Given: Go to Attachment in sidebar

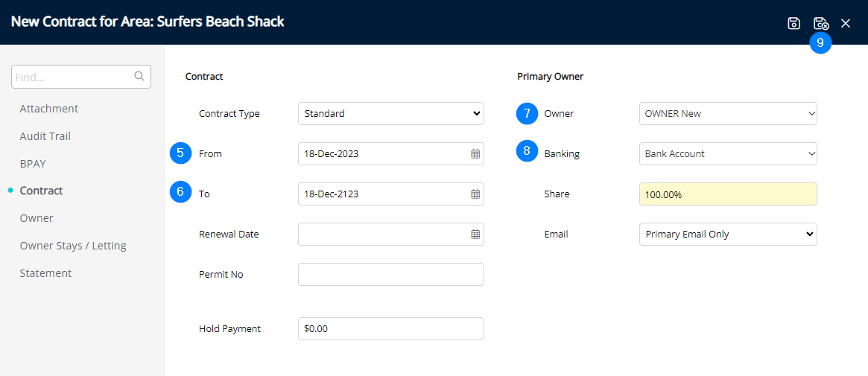Looking at the screenshot, I should [49, 109].
